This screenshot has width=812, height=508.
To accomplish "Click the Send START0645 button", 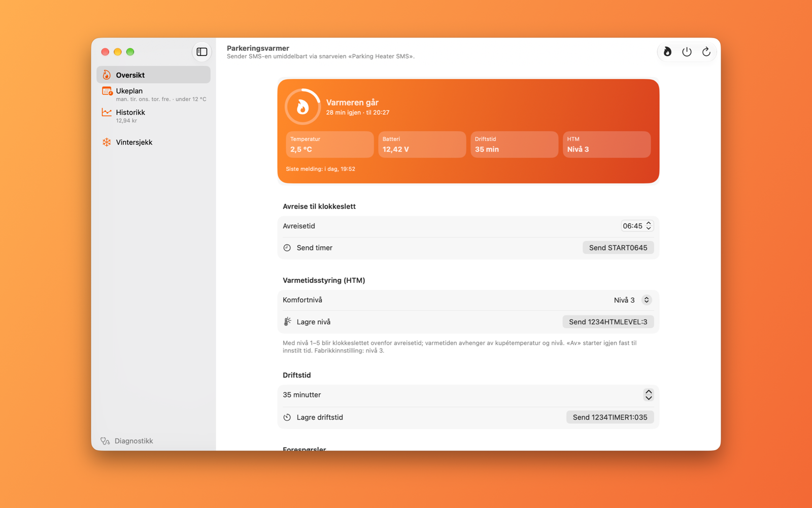I will (x=618, y=248).
